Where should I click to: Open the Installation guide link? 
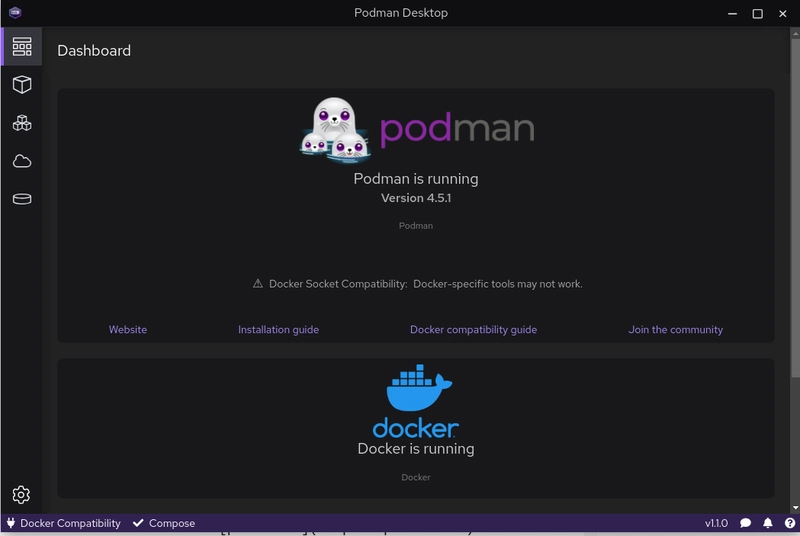(279, 329)
